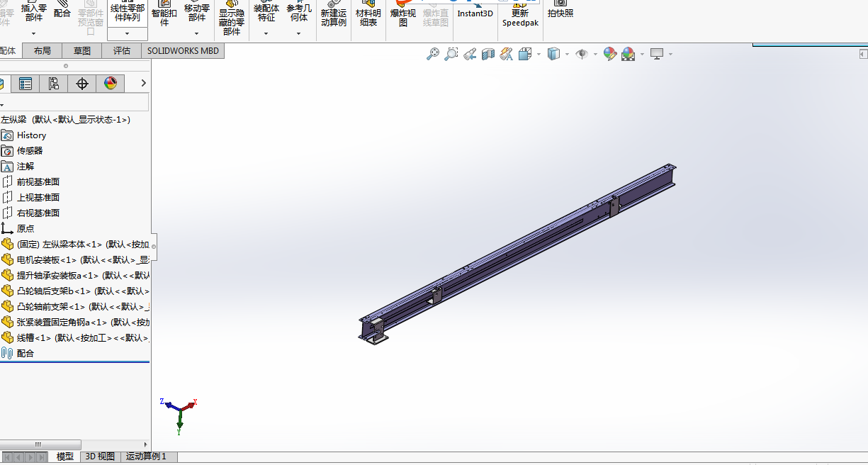The height and width of the screenshot is (465, 868).
Task: Open the Apply Scene icon
Action: coord(628,54)
